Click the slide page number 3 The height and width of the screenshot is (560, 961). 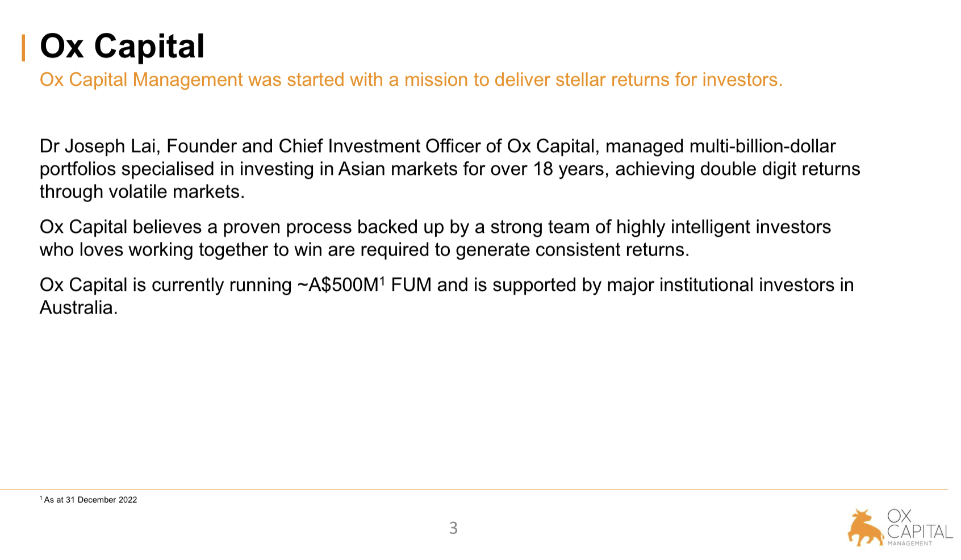click(x=453, y=528)
